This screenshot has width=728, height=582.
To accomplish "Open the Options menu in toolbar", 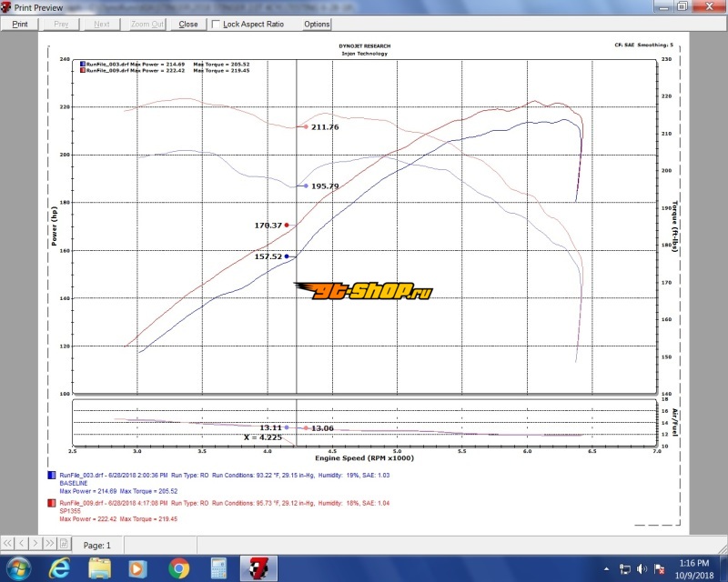I will point(317,25).
